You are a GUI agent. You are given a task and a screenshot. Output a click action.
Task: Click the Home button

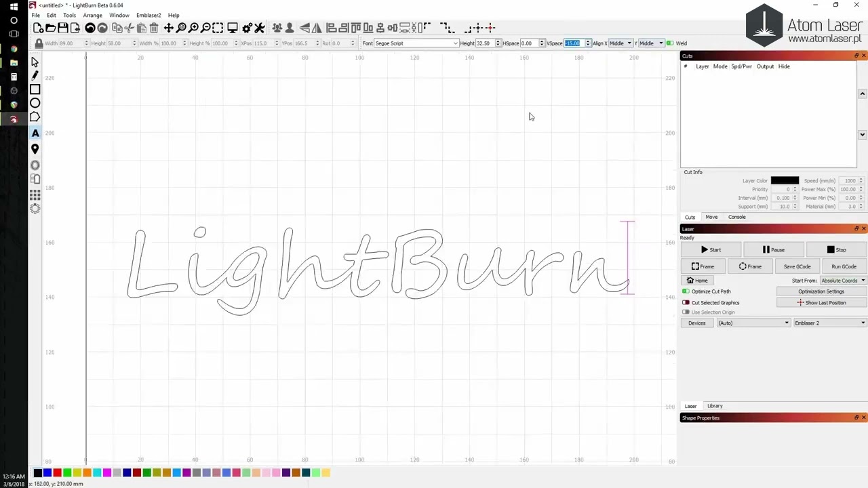click(697, 281)
